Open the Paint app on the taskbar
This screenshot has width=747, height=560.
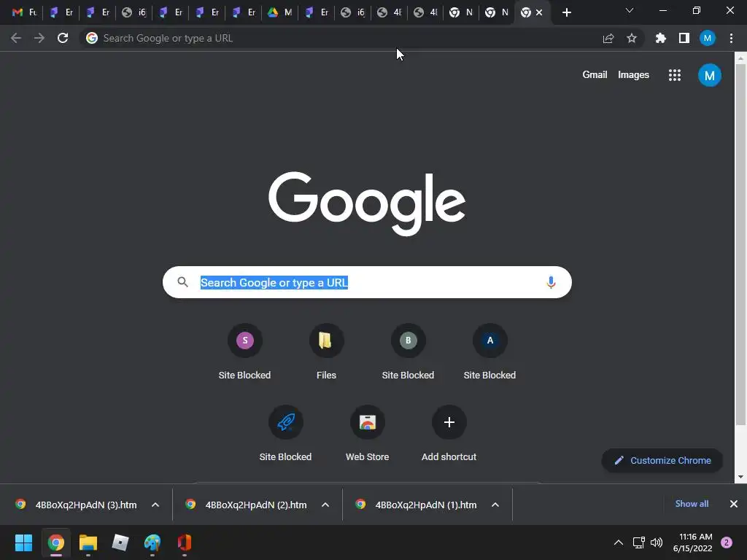[x=152, y=542]
